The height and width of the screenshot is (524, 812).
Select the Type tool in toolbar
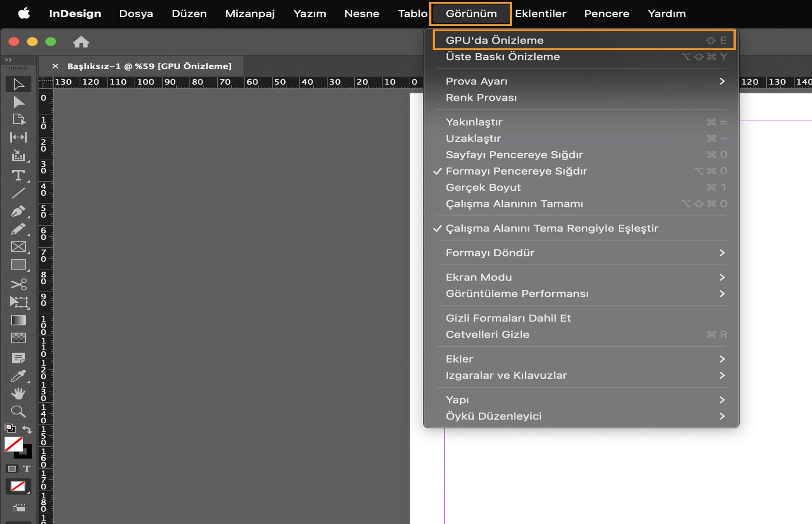click(18, 175)
